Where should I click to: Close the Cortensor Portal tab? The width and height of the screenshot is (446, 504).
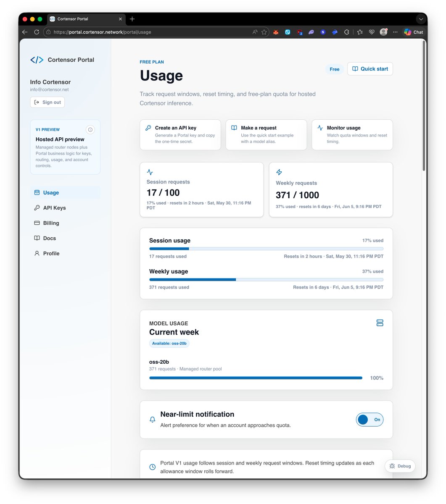point(120,19)
